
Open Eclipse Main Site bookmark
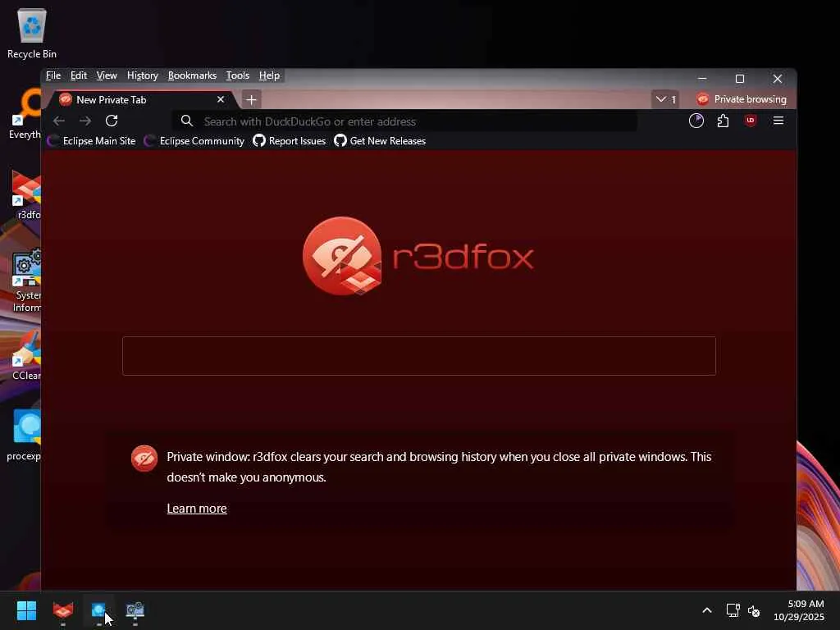(x=92, y=141)
